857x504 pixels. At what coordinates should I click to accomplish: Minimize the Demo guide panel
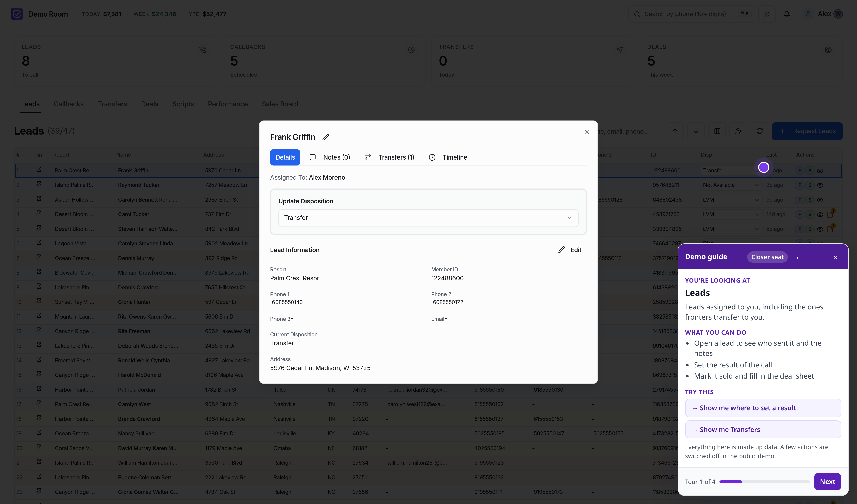[x=817, y=258]
